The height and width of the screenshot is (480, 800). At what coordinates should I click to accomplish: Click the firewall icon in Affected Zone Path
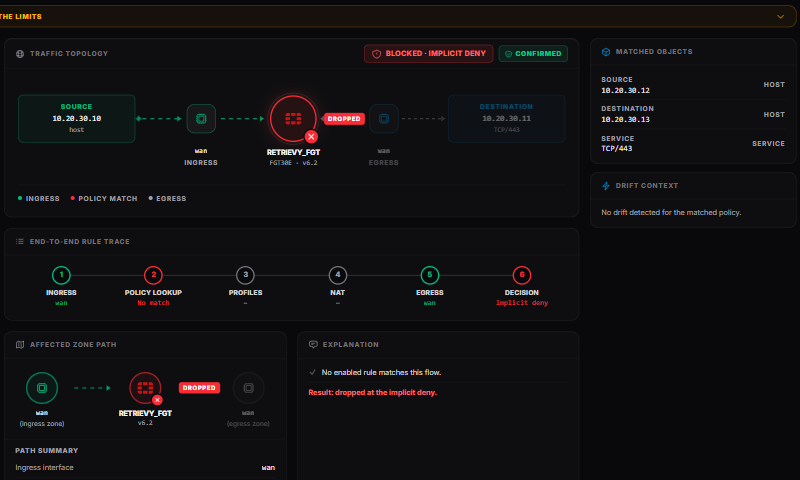pyautogui.click(x=145, y=388)
